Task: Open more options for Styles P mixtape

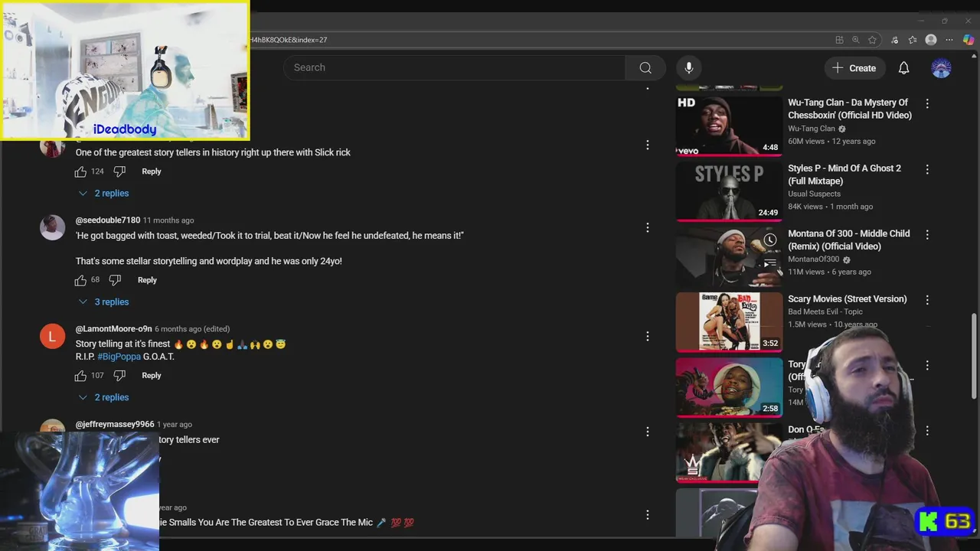Action: tap(927, 169)
